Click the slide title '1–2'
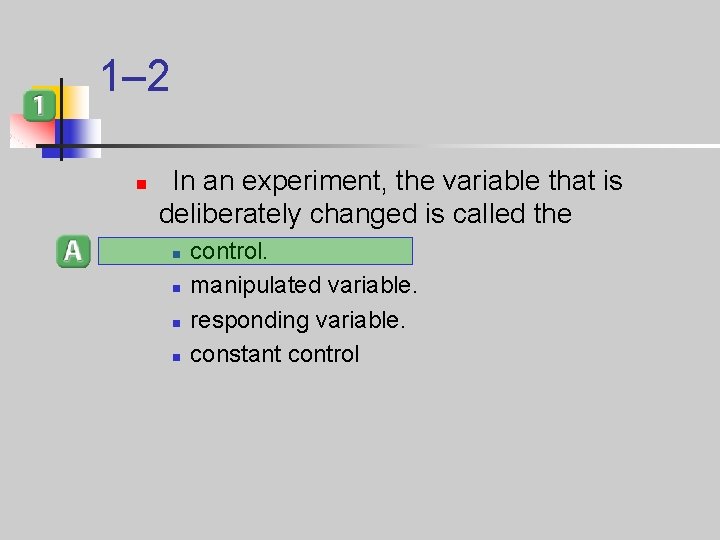 [x=135, y=75]
